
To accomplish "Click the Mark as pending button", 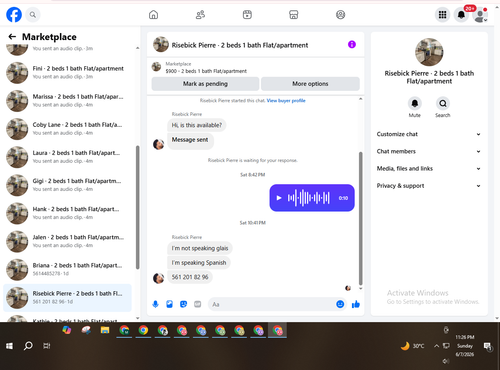I will click(x=205, y=84).
